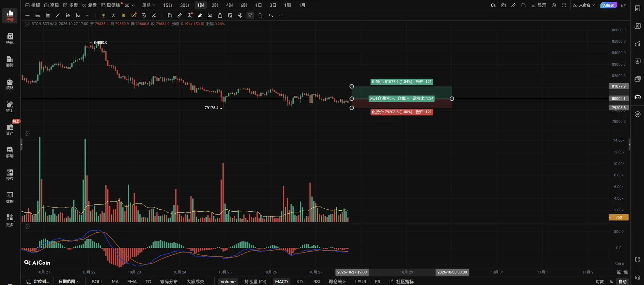Select the ruler measure tool
This screenshot has height=285, width=644.
(179, 15)
